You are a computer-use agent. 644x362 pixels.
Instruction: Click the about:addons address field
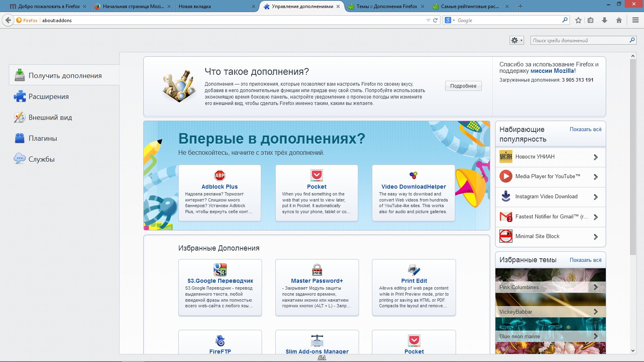[233, 20]
